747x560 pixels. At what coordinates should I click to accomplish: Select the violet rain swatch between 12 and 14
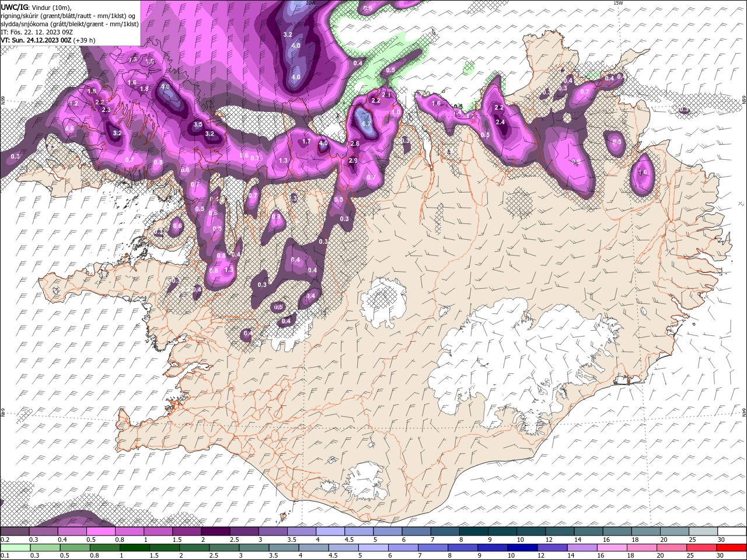(x=553, y=548)
